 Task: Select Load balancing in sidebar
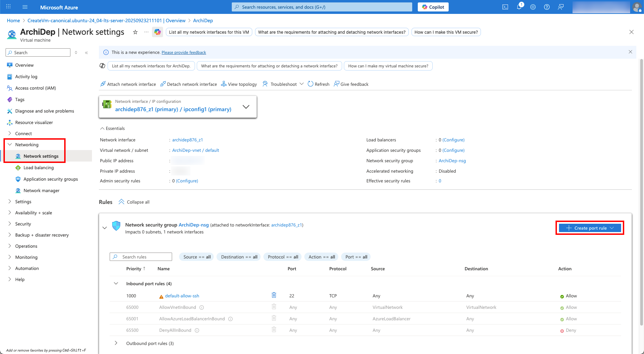(39, 167)
